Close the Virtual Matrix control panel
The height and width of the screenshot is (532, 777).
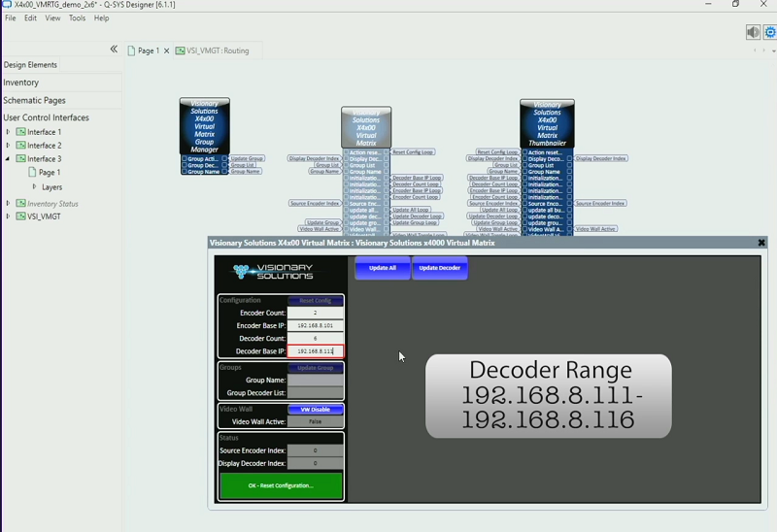click(x=761, y=243)
